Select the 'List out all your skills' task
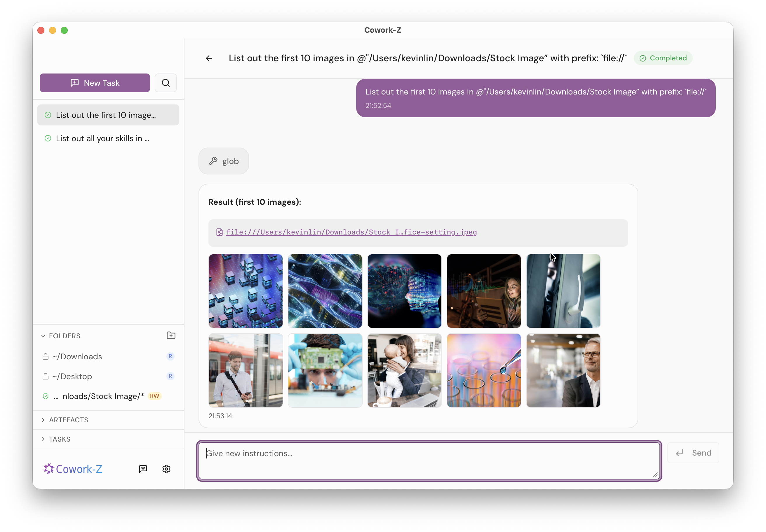 (102, 138)
